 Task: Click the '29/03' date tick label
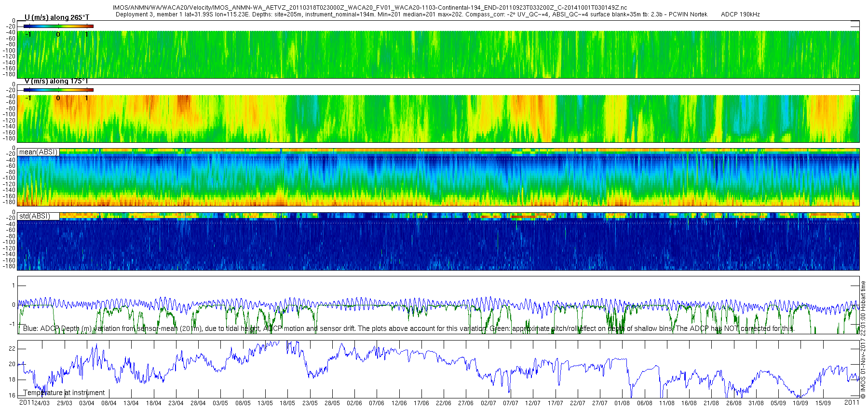click(65, 403)
